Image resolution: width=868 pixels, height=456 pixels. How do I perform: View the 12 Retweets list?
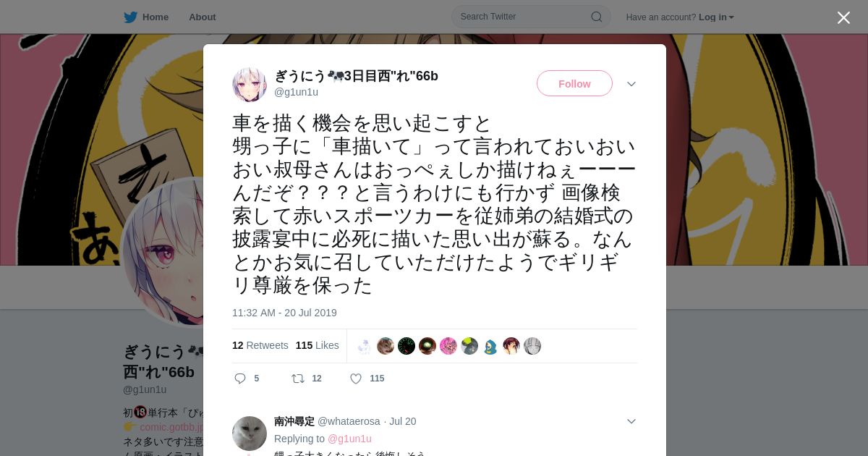tap(260, 345)
